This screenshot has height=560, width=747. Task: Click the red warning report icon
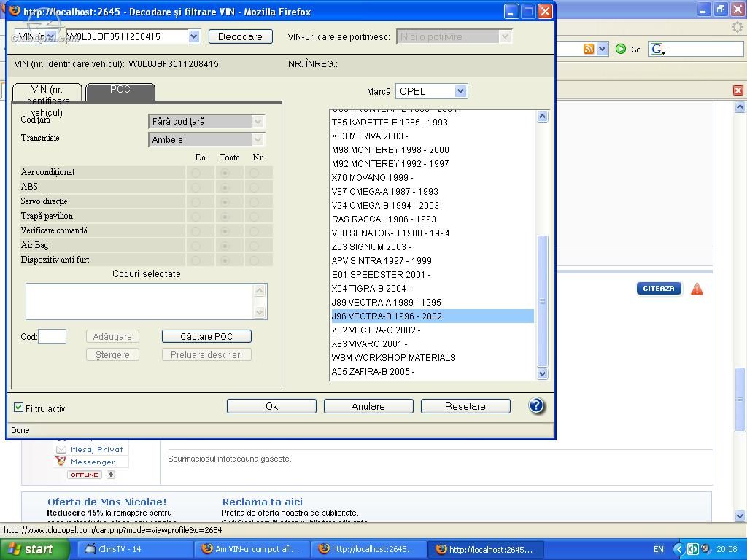point(697,289)
